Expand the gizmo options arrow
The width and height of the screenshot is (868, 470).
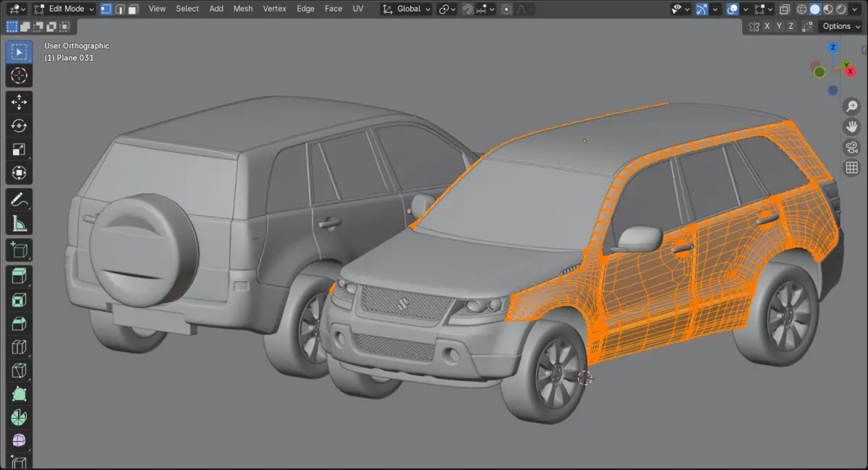tap(715, 9)
